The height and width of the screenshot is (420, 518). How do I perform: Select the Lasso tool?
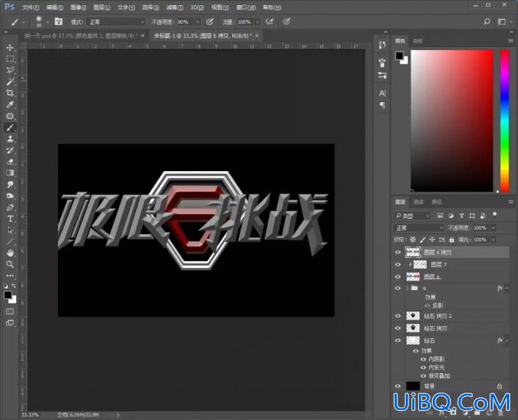point(10,70)
